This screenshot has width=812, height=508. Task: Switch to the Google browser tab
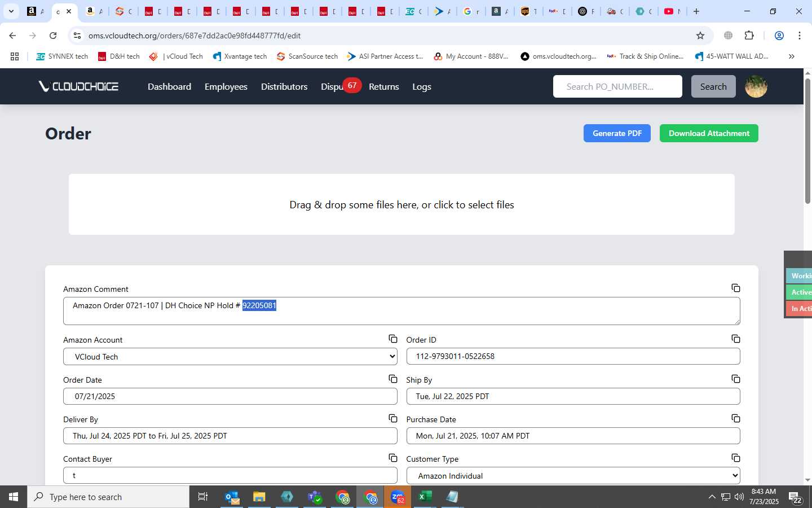[x=471, y=11]
